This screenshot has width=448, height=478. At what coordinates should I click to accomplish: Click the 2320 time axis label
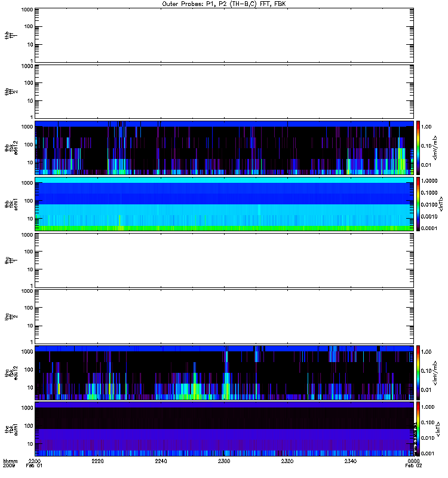click(x=287, y=461)
